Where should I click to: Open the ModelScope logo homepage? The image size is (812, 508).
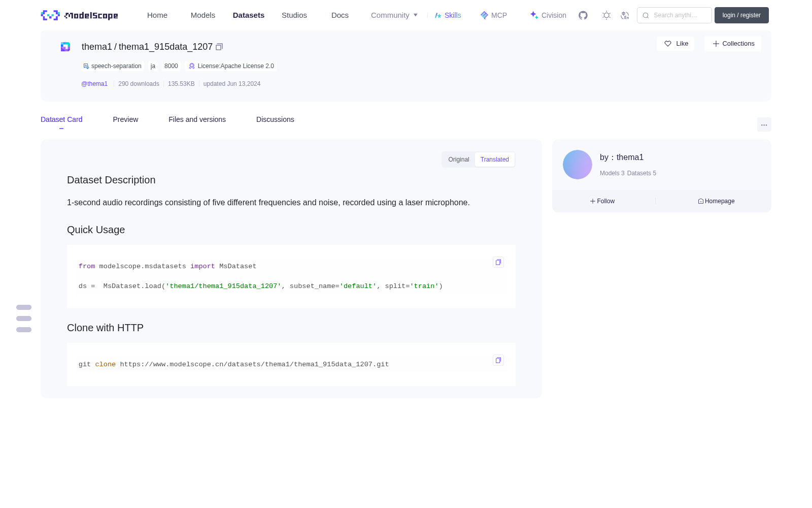[x=80, y=15]
